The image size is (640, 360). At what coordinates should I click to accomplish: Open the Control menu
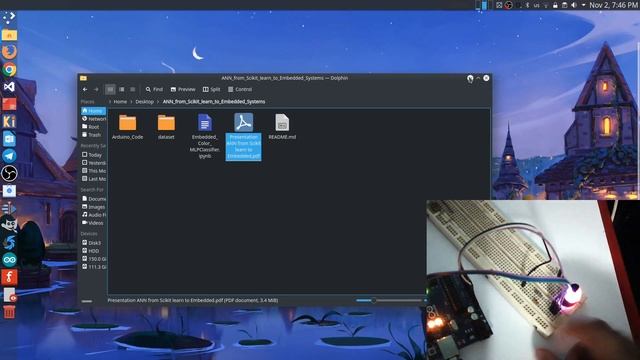click(240, 89)
